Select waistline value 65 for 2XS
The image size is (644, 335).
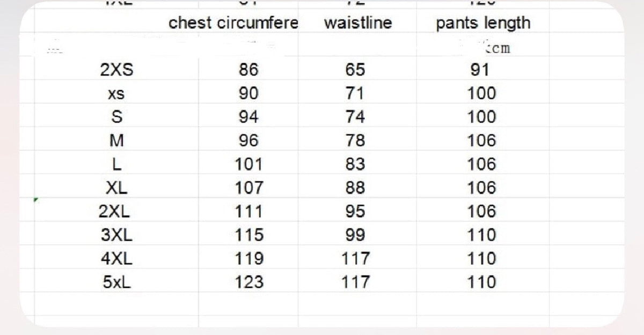coord(355,70)
